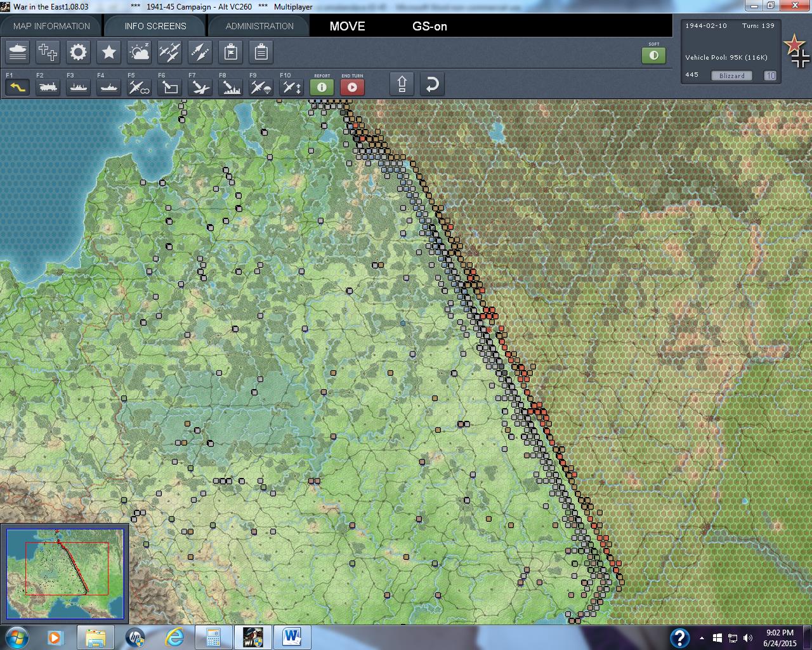Open the Windows Start menu
Viewport: 812px width, 650px height.
point(16,637)
